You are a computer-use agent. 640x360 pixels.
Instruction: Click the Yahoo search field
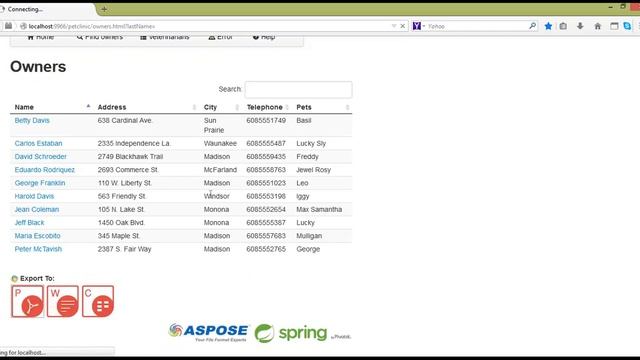[477, 26]
